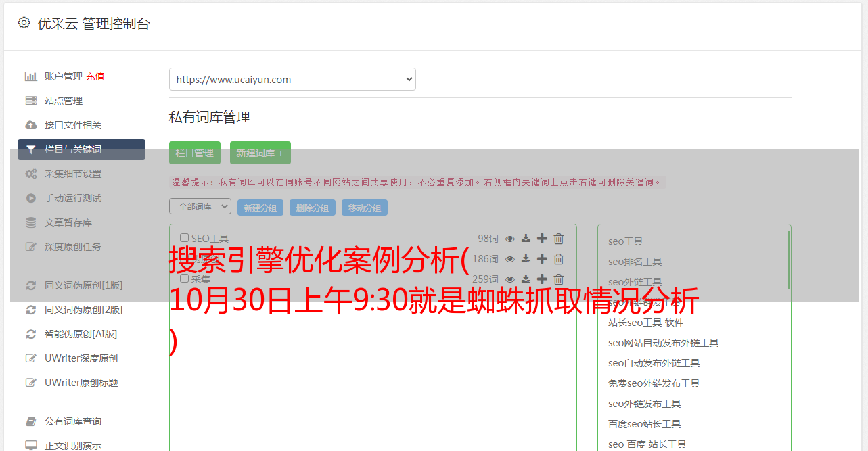Click the keyword 站长seo工具 软件

coord(646,323)
